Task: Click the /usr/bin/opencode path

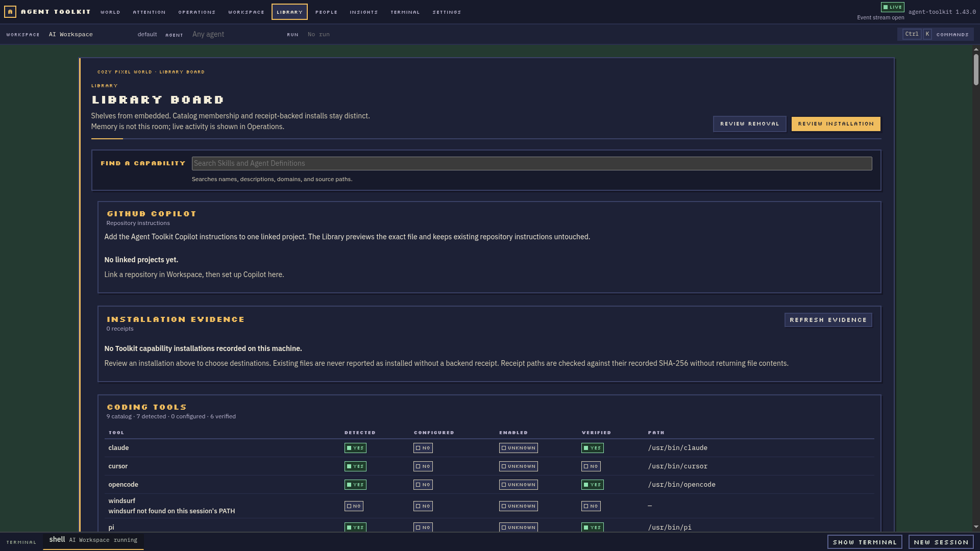Action: pos(681,485)
